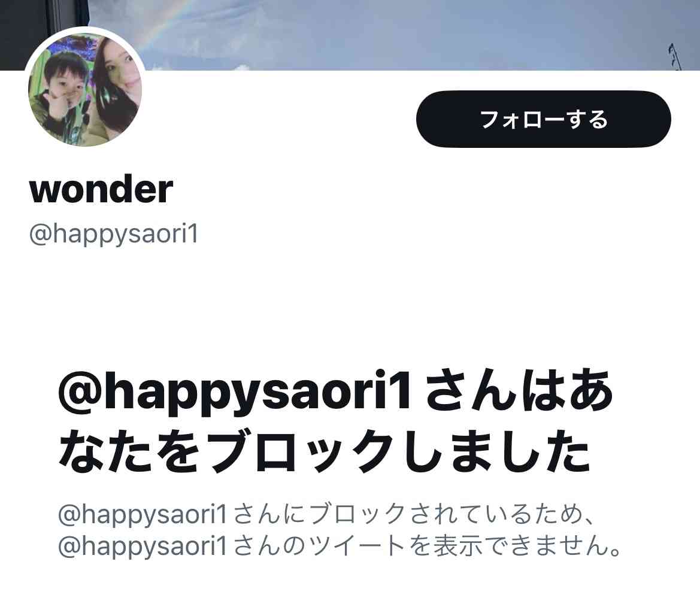700x613 pixels.
Task: Open the sky header banner image
Action: pos(393,35)
